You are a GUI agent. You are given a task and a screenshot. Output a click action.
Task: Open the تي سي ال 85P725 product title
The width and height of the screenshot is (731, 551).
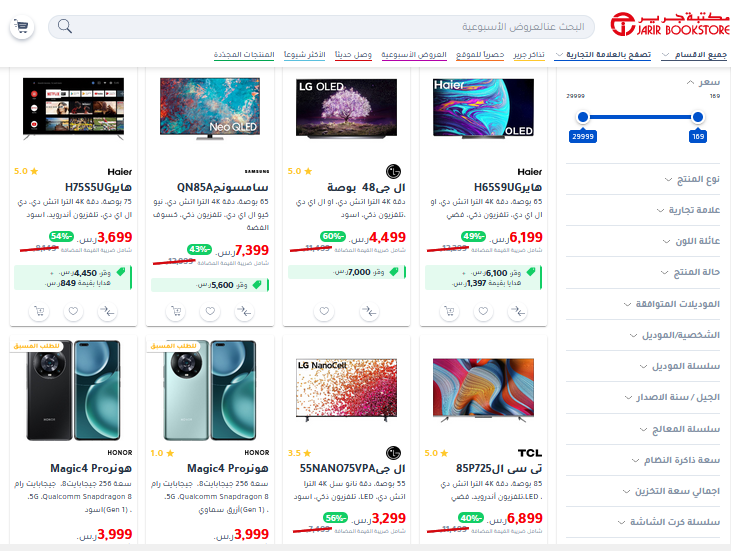click(499, 468)
